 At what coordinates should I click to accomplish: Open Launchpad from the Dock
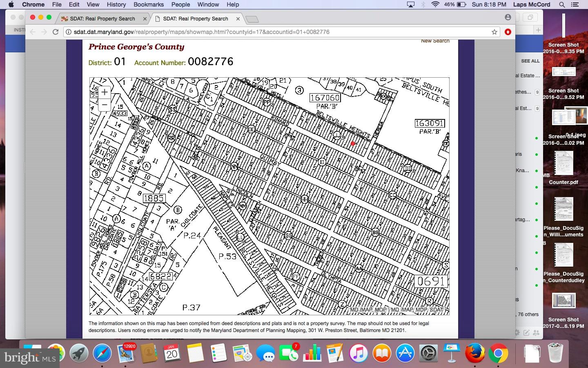point(79,353)
